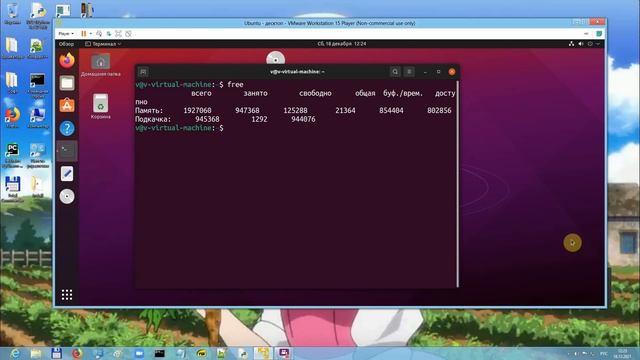Screen dimensions: 640x360
Task: Toggle Unity mode in VMware toolbar
Action: (129, 33)
